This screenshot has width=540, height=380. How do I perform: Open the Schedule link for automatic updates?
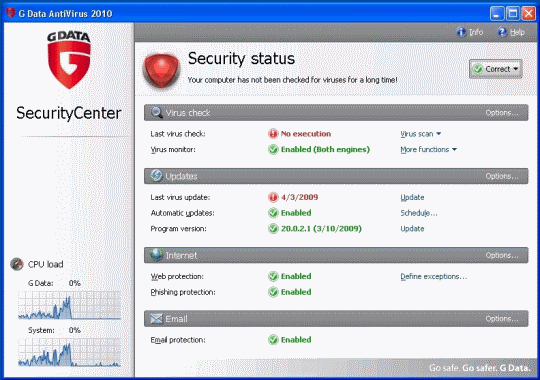[419, 213]
